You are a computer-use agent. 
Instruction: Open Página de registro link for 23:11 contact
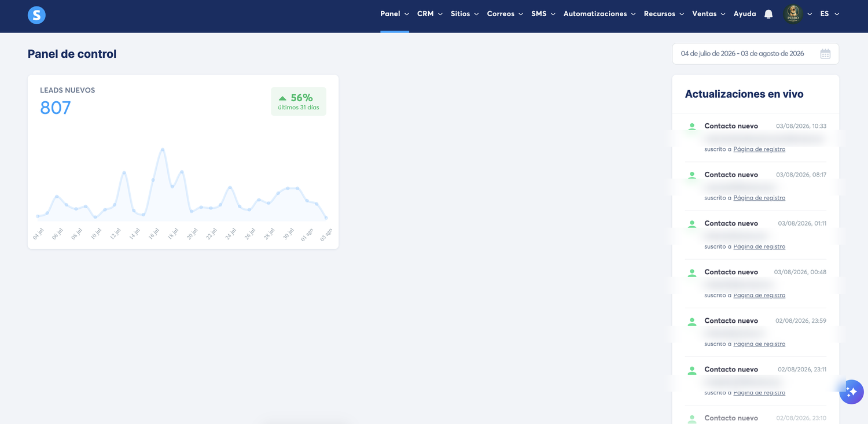(759, 392)
